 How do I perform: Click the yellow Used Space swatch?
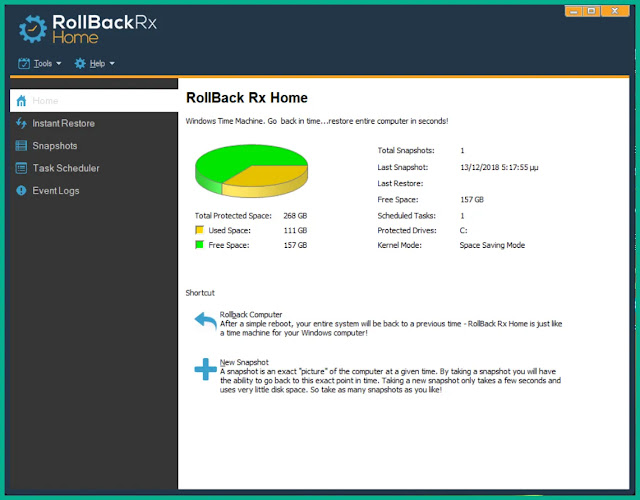[x=200, y=230]
